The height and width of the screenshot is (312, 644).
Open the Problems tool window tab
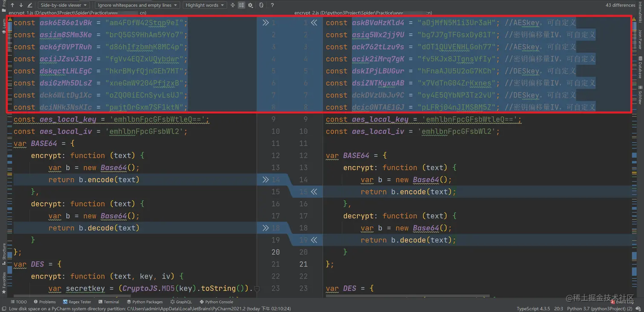(44, 302)
